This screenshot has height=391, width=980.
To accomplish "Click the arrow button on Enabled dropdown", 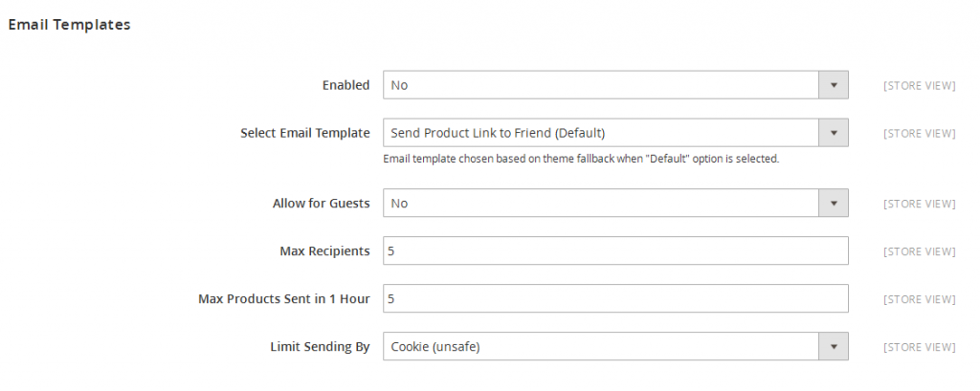I will [834, 85].
